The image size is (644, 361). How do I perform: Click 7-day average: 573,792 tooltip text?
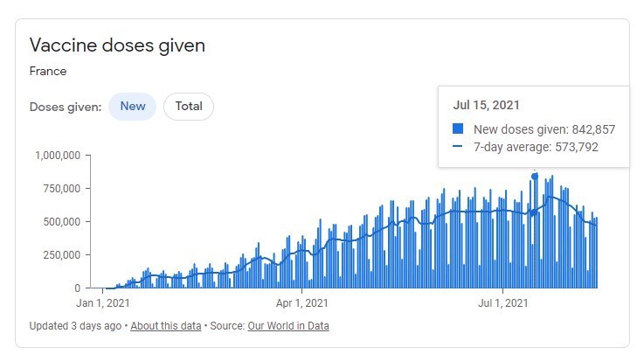tap(537, 148)
